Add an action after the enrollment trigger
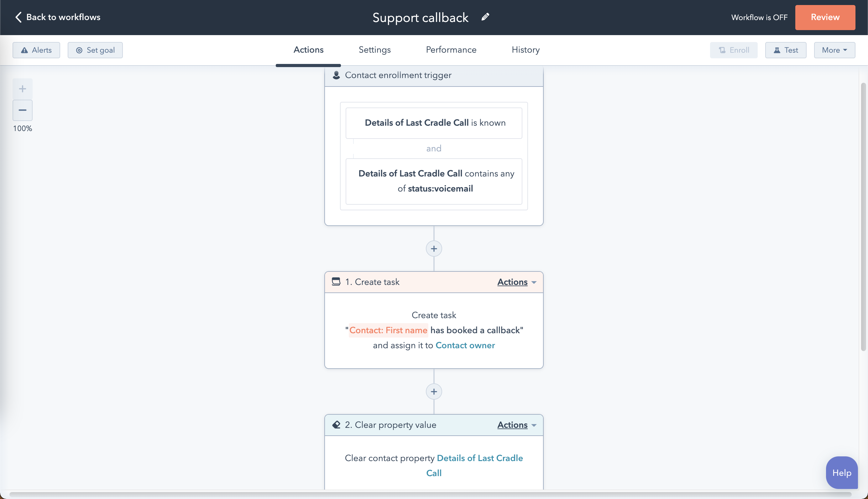This screenshot has height=499, width=868. coord(434,249)
